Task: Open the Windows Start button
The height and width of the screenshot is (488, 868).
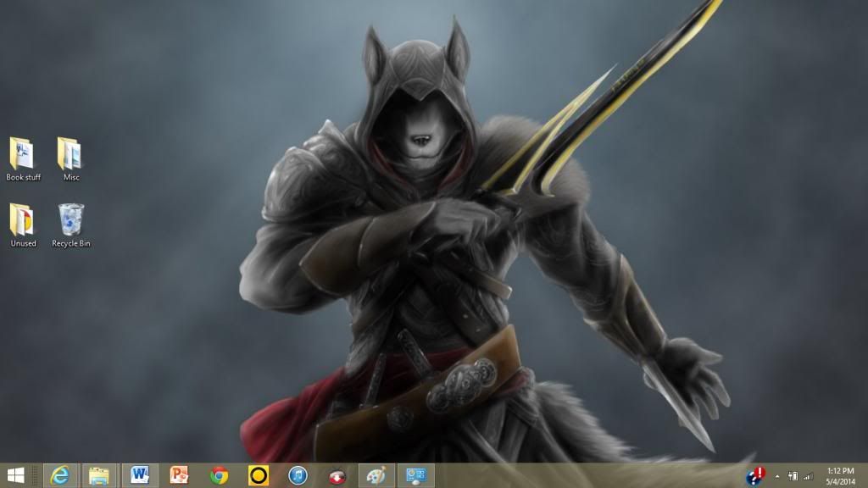Action: coord(15,475)
